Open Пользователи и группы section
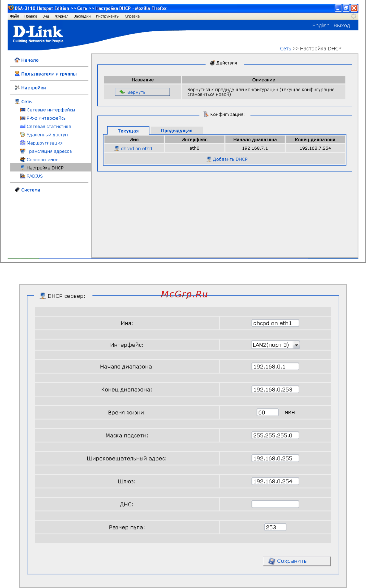 click(x=49, y=74)
